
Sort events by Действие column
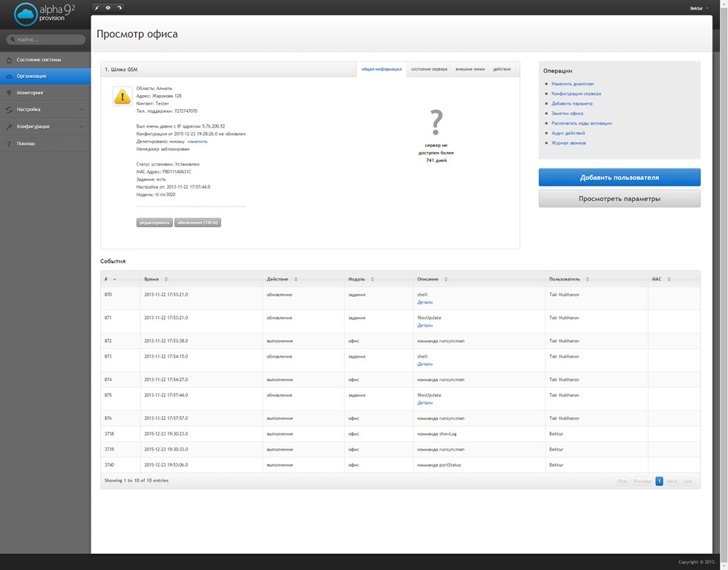point(304,279)
